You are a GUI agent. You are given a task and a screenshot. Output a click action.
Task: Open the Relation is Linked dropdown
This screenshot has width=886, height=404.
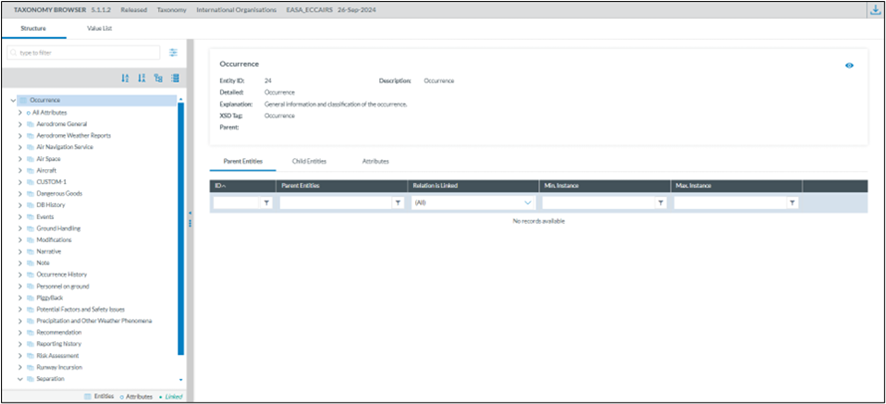pyautogui.click(x=473, y=202)
